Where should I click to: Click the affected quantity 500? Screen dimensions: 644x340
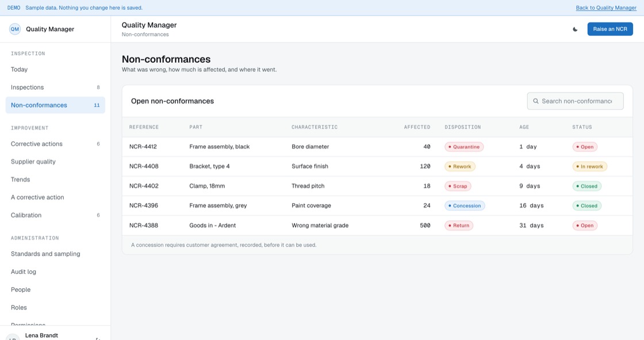tap(425, 226)
